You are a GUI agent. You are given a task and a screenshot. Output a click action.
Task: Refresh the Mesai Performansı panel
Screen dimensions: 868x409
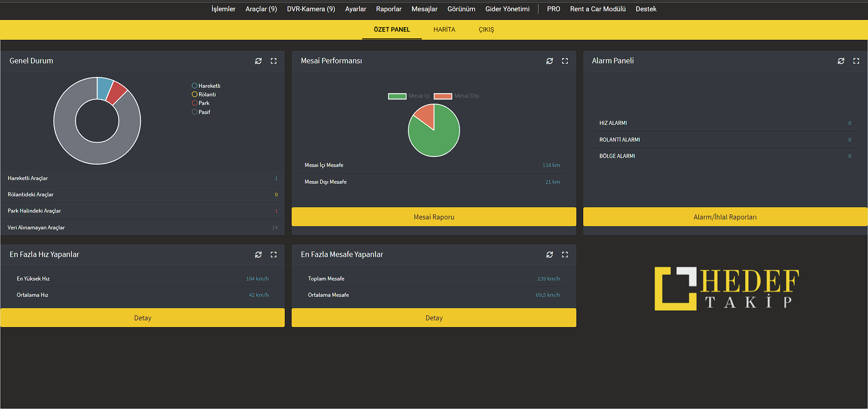(550, 61)
